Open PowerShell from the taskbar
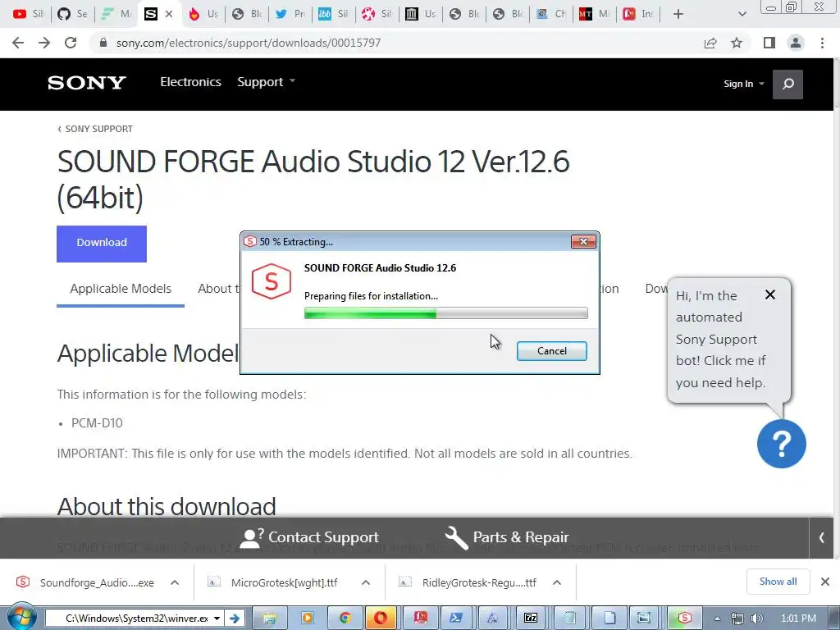This screenshot has height=630, width=840. point(456,619)
